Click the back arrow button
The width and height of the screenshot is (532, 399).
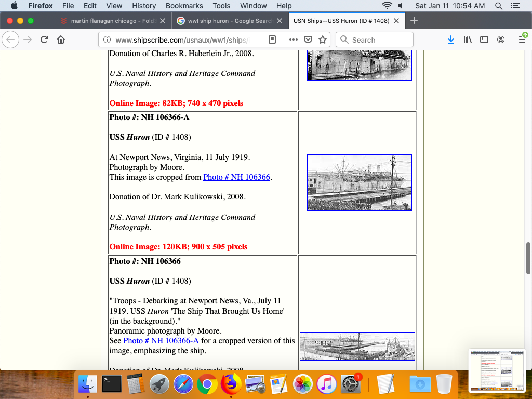11,39
